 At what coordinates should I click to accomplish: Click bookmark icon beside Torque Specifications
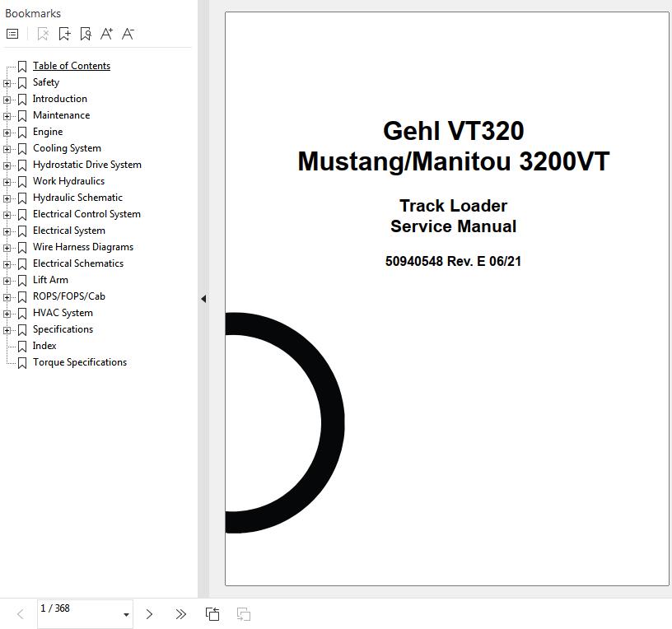pos(22,363)
